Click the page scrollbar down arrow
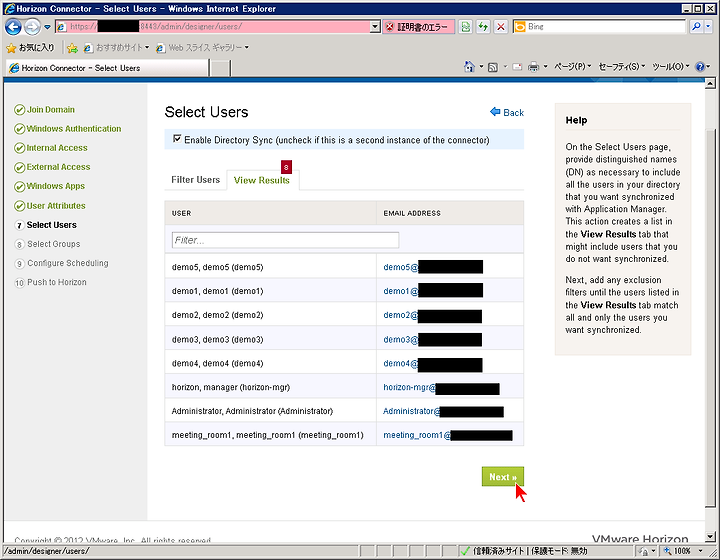 click(710, 536)
